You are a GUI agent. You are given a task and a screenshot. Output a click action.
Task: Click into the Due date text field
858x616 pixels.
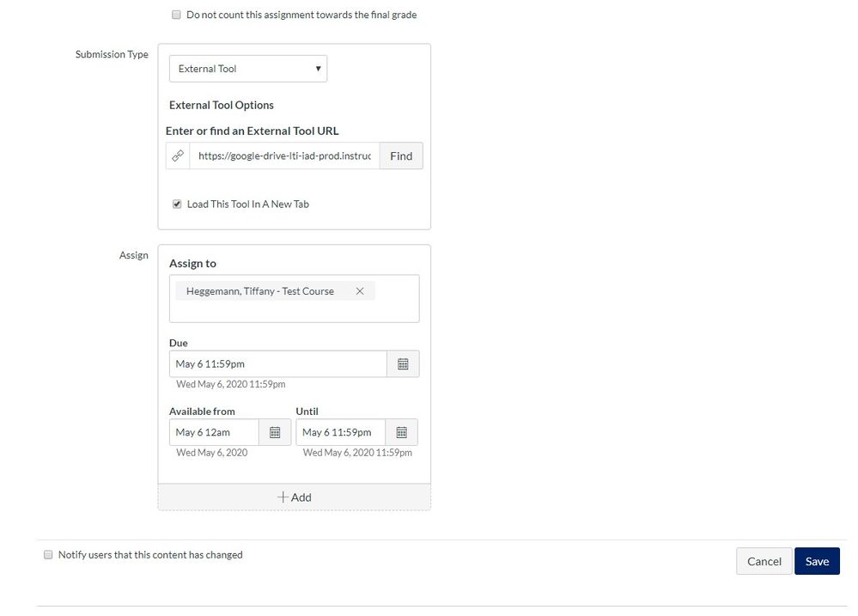[277, 364]
